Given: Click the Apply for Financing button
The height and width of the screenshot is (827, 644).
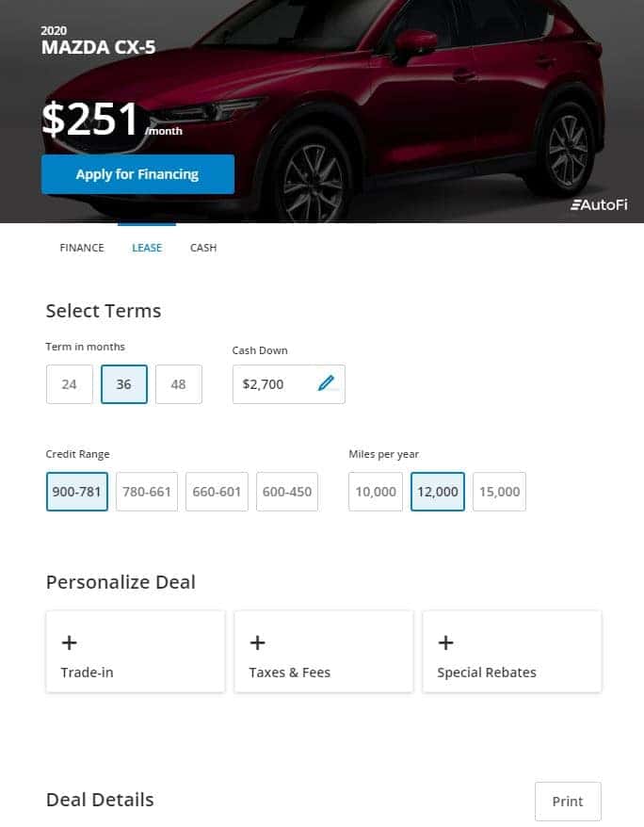Looking at the screenshot, I should pyautogui.click(x=137, y=174).
